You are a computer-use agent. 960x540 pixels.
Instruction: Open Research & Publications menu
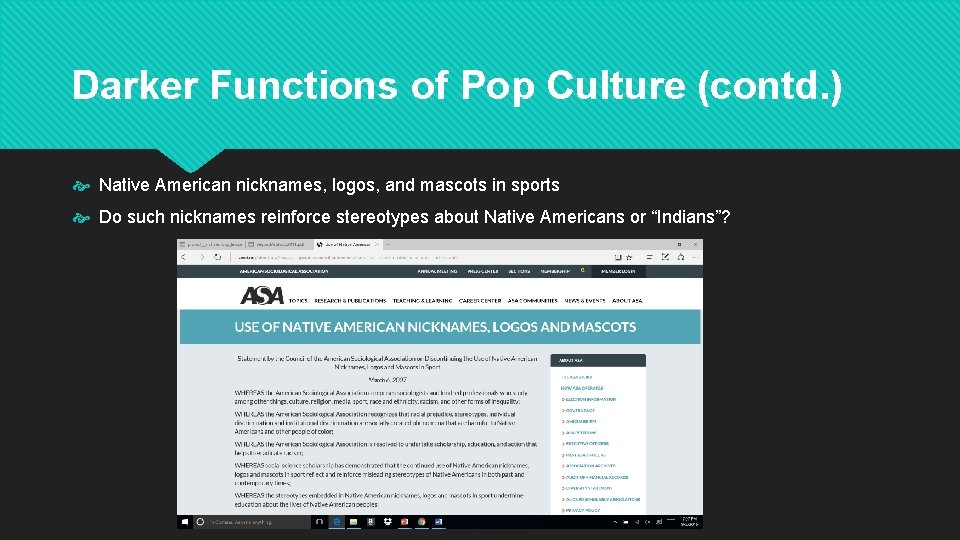350,301
